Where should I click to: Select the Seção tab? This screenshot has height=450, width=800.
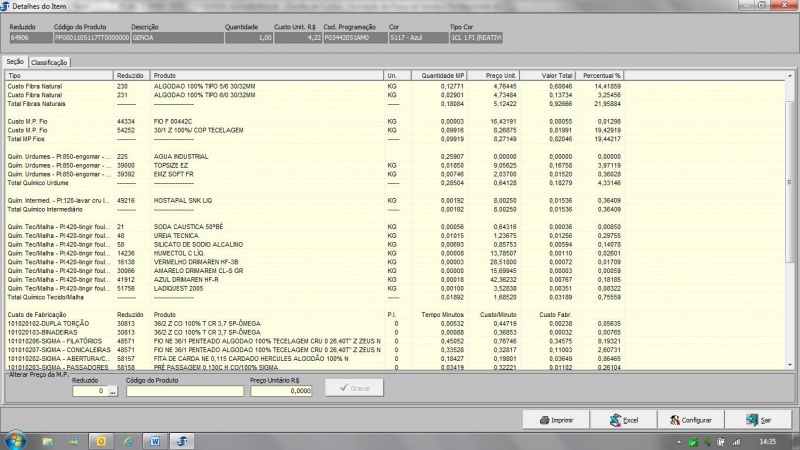(x=15, y=62)
